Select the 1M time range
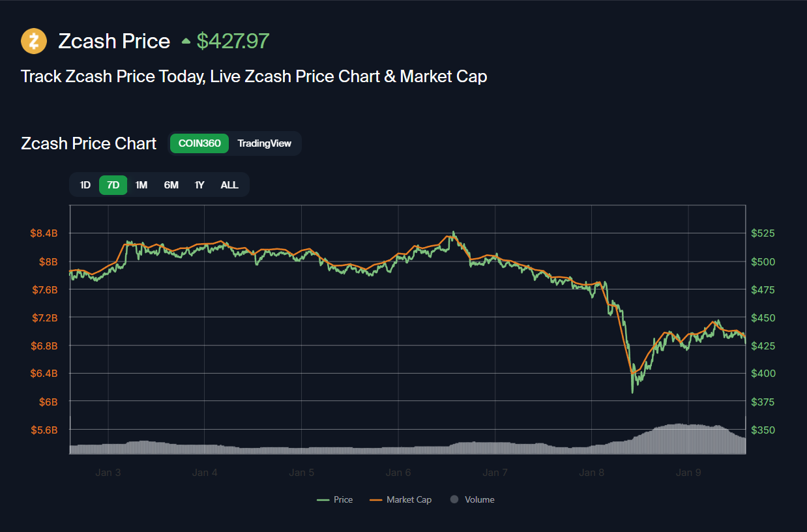This screenshot has height=532, width=807. [x=141, y=185]
